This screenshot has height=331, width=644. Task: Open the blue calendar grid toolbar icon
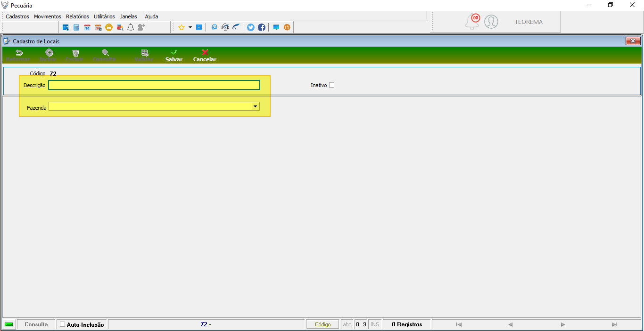tap(66, 27)
